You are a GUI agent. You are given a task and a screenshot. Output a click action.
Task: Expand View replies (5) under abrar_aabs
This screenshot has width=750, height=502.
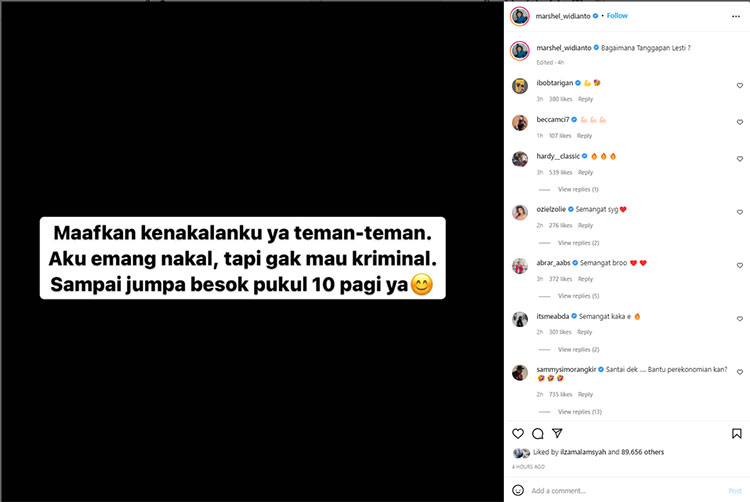578,296
